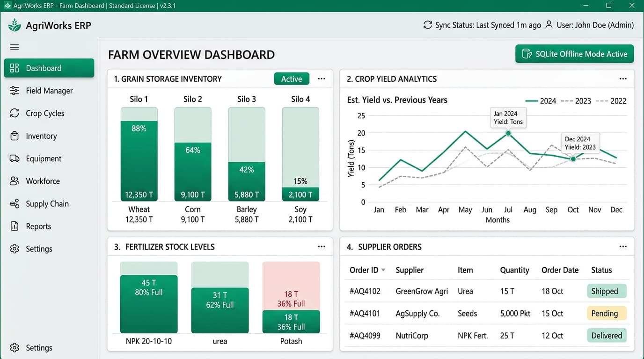
Task: Toggle the 2023 series in chart legend
Action: pyautogui.click(x=576, y=101)
